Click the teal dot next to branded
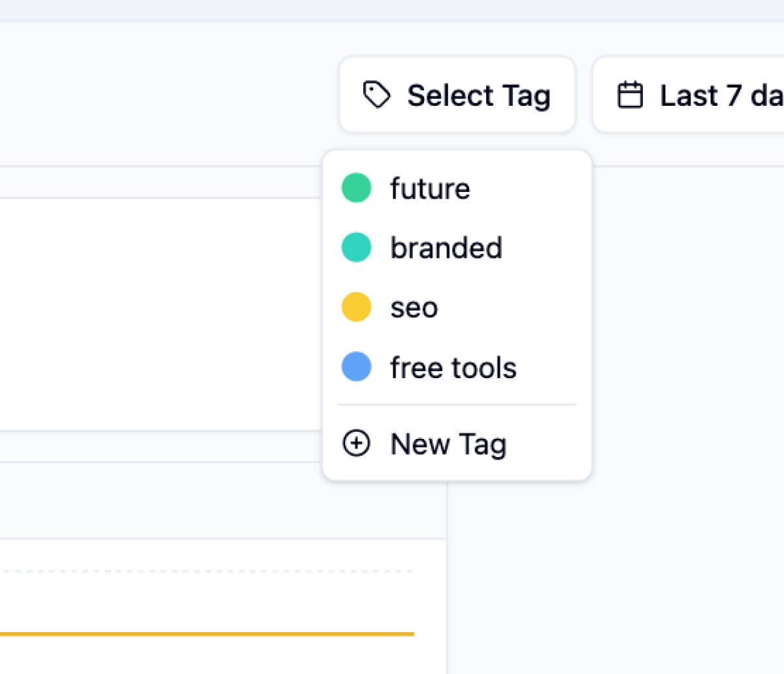This screenshot has height=674, width=784. (x=356, y=248)
